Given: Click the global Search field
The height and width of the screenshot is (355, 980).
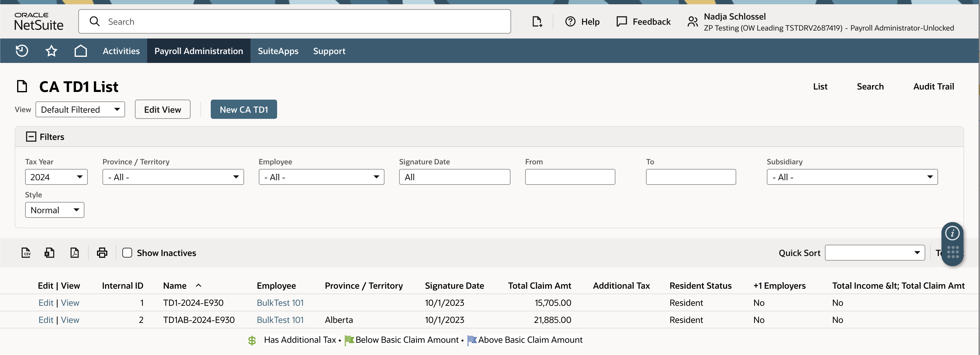Looking at the screenshot, I should point(295,22).
